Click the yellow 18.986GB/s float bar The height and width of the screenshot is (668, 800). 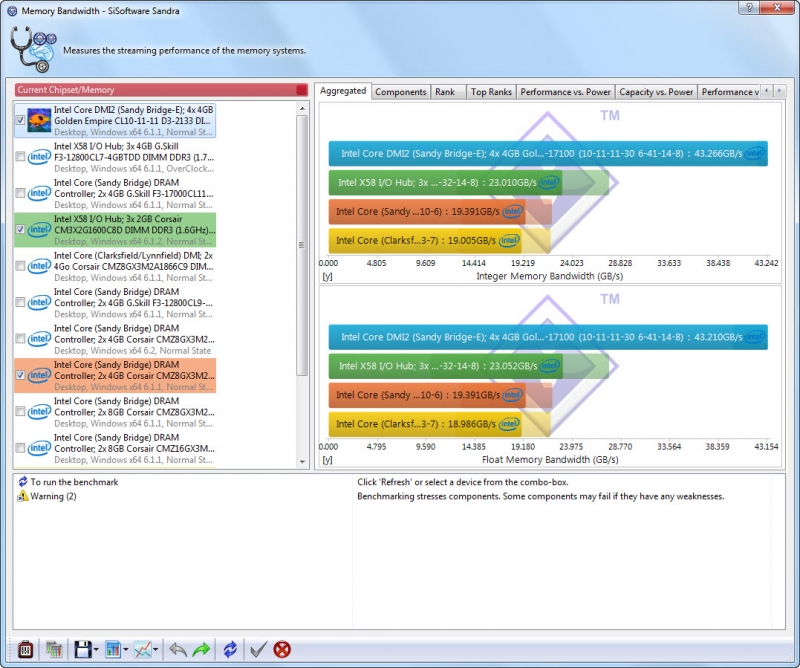point(424,424)
